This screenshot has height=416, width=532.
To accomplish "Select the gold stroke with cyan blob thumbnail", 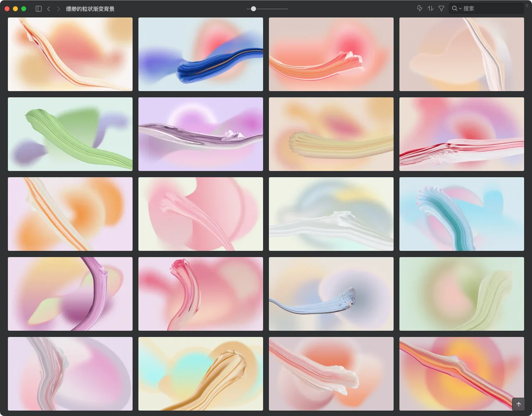I will point(201,374).
